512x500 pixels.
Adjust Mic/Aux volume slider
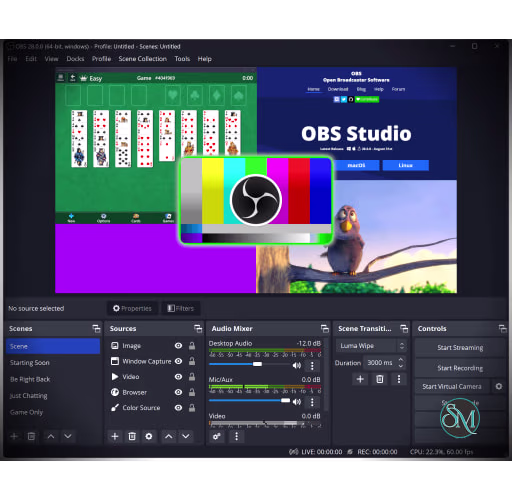click(250, 401)
